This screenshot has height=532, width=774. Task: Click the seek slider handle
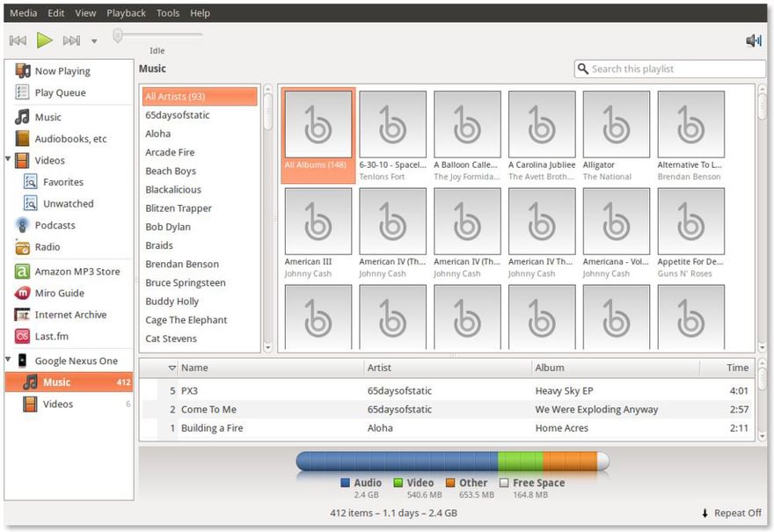point(118,35)
